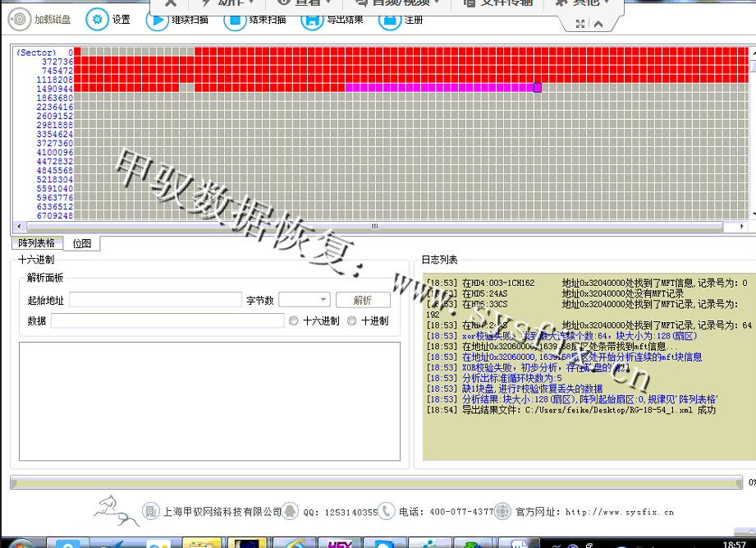
Task: Click the sector label 3354624
Action: pyautogui.click(x=55, y=134)
